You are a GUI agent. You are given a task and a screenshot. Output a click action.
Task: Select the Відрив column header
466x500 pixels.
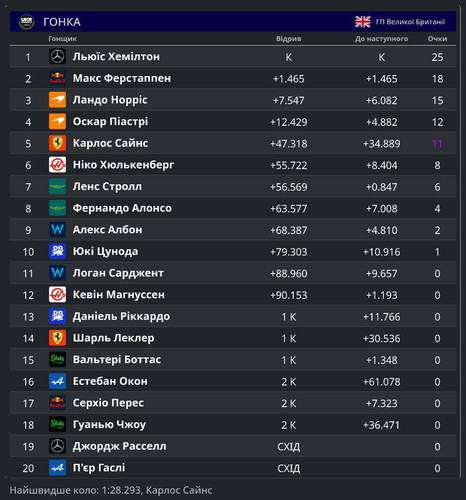(x=288, y=39)
